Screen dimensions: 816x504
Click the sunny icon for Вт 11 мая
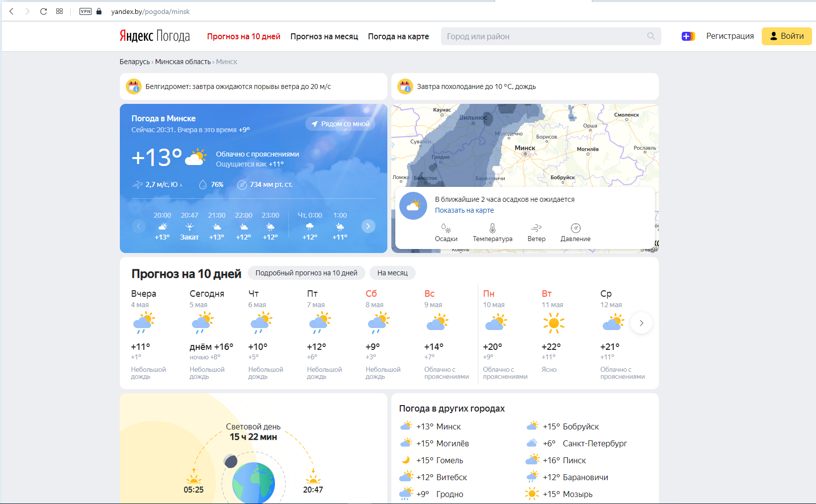pyautogui.click(x=553, y=323)
